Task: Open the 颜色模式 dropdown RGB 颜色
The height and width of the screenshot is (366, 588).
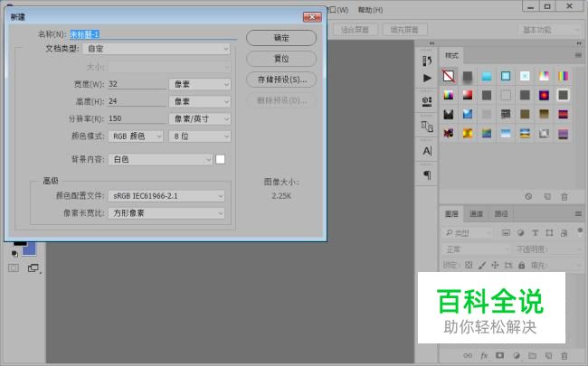Action: point(136,136)
